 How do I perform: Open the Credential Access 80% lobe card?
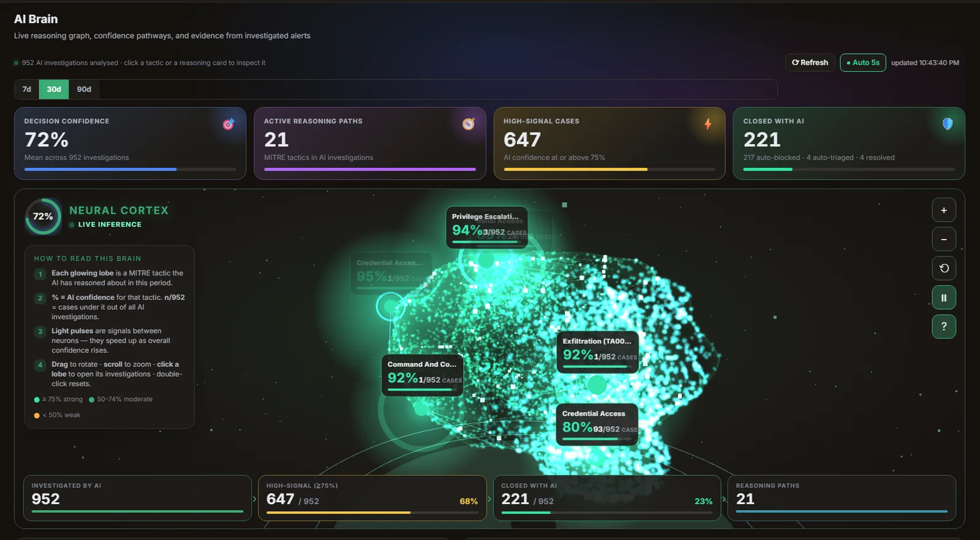click(597, 424)
